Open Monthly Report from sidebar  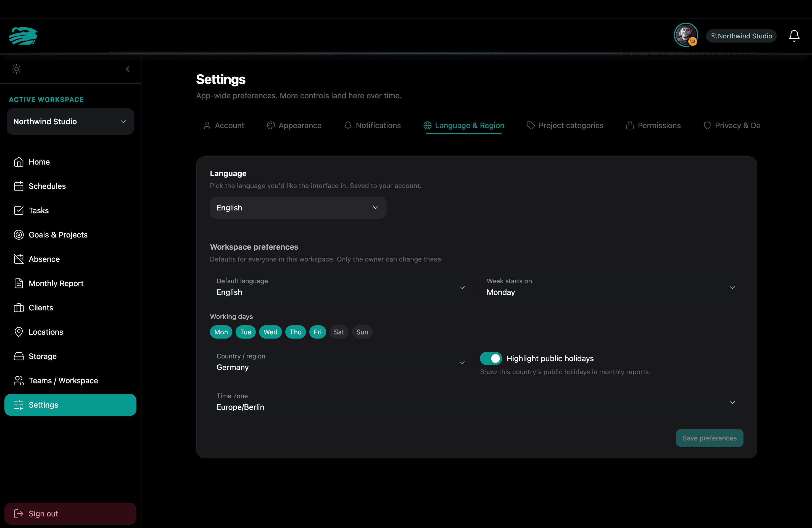pos(70,283)
